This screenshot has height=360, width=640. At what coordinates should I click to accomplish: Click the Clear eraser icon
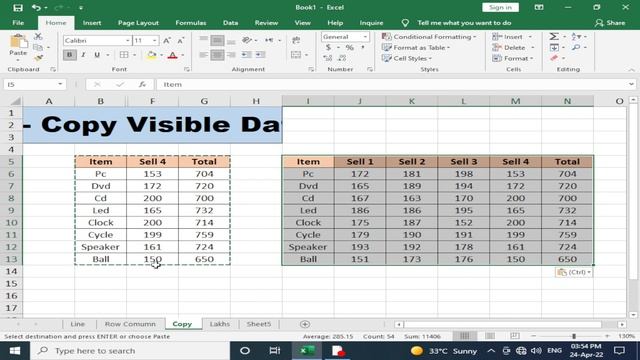pos(554,58)
